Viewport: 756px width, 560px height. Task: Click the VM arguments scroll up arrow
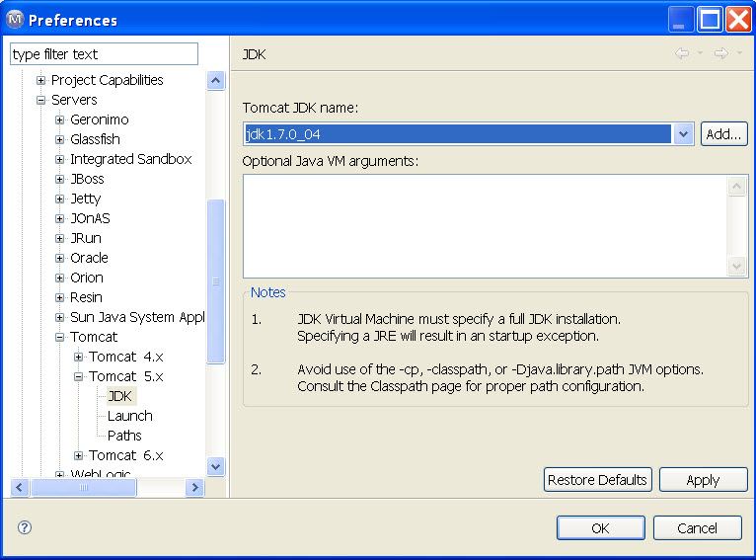(x=736, y=186)
